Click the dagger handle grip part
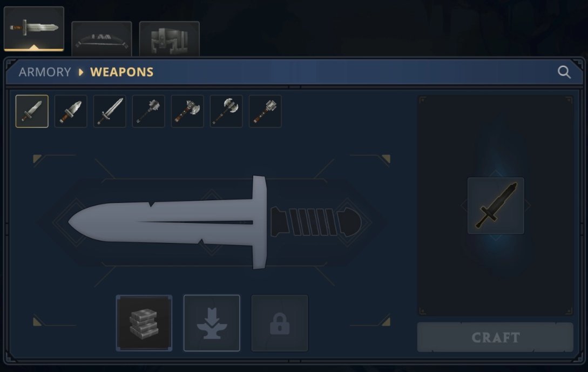 316,222
